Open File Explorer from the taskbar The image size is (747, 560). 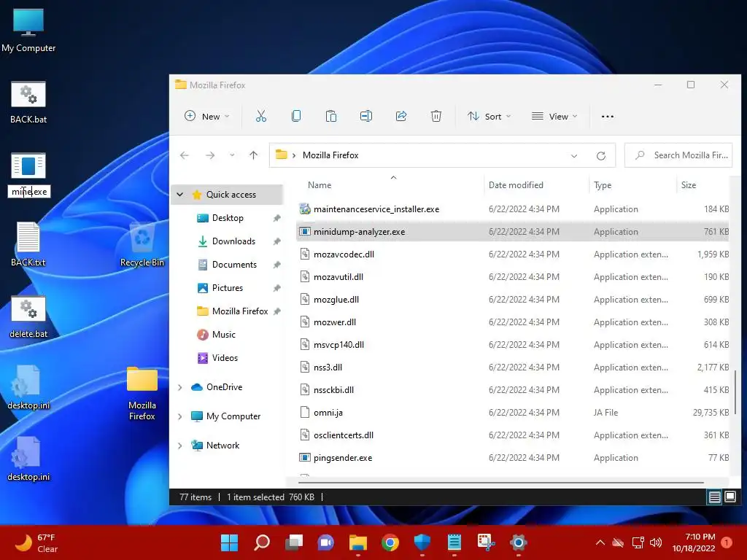coord(357,542)
